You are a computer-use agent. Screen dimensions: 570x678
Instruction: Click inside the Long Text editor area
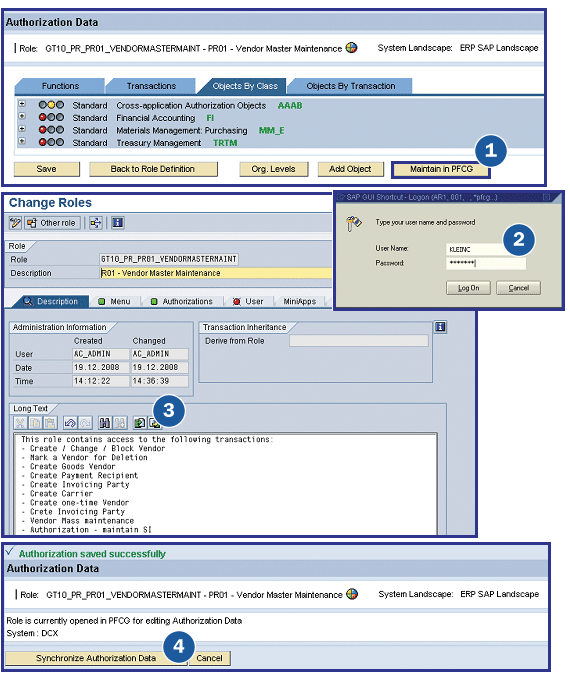click(x=225, y=483)
